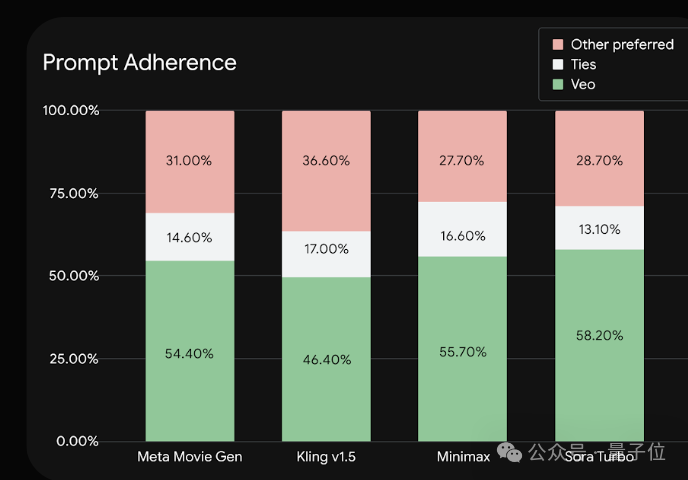The width and height of the screenshot is (688, 480).
Task: Click the Other preferred legend text
Action: click(x=622, y=44)
